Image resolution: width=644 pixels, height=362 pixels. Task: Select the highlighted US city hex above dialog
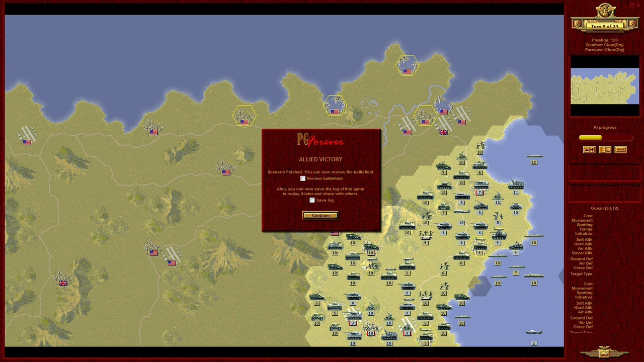click(x=335, y=106)
